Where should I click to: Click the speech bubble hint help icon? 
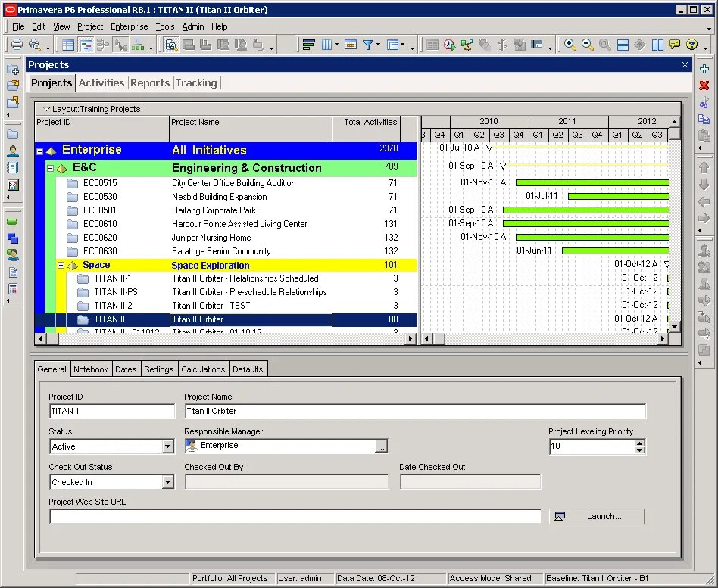coord(674,45)
